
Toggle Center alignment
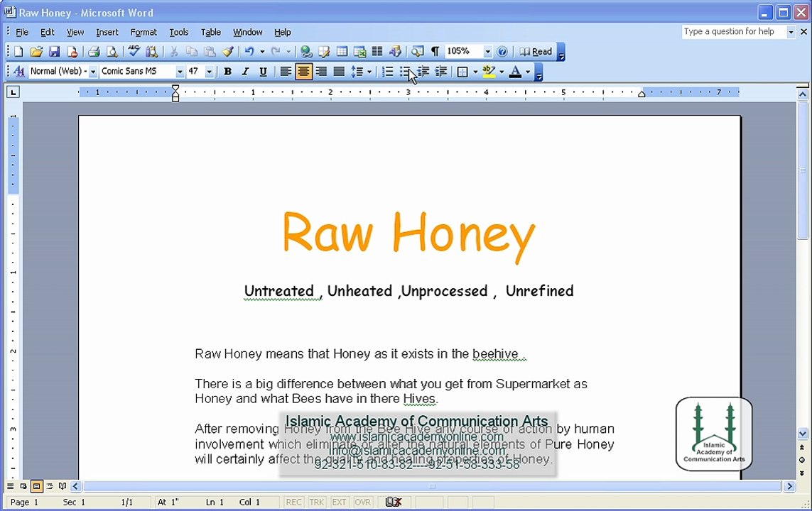point(303,72)
